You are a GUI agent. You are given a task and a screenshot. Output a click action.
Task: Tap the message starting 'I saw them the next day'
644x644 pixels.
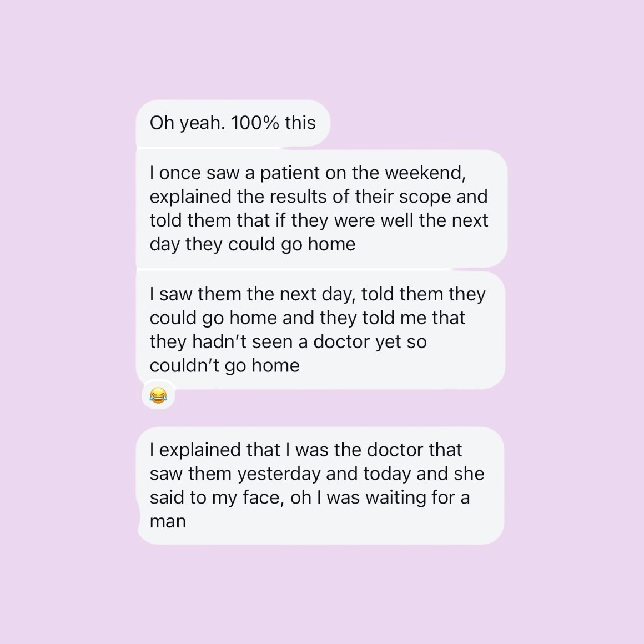coord(320,330)
